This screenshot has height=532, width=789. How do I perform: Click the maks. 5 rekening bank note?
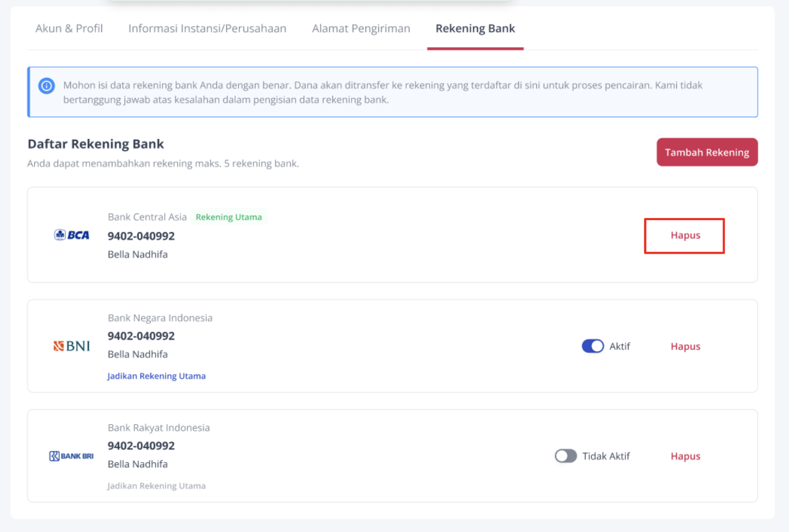[x=163, y=163]
